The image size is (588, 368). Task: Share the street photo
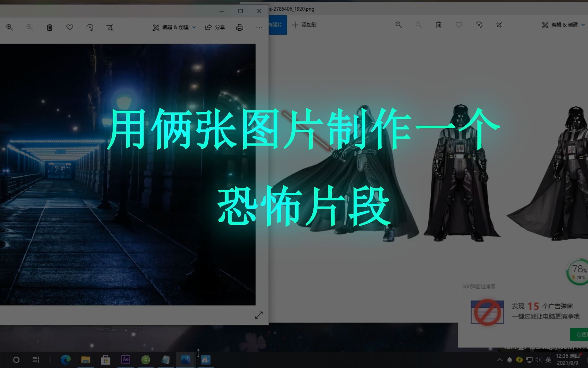click(x=215, y=27)
